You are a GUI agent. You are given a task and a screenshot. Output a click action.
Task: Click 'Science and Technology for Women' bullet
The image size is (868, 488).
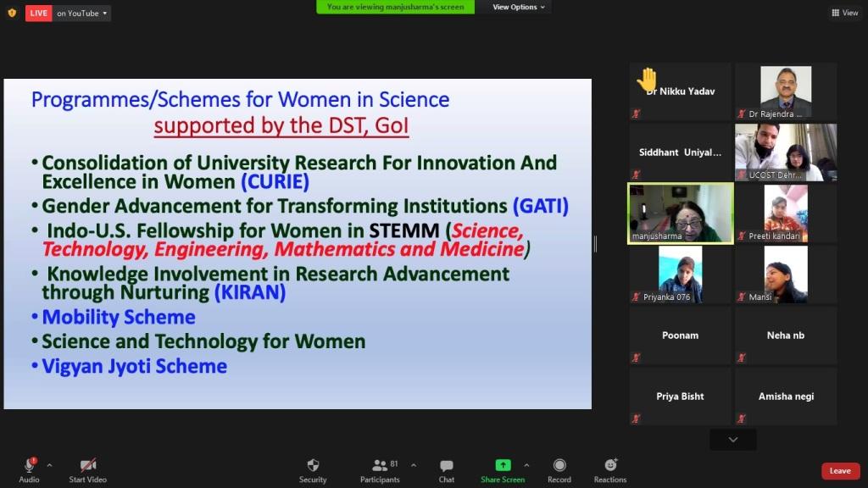203,341
